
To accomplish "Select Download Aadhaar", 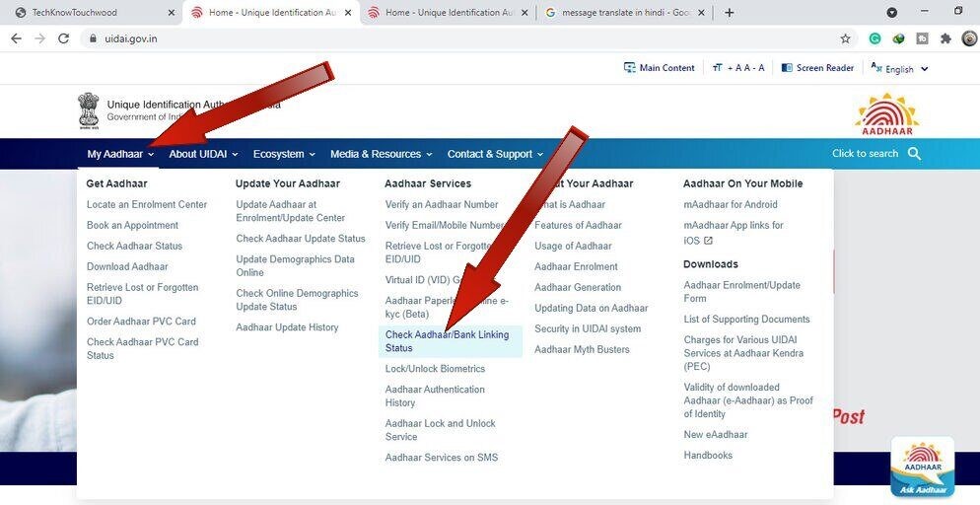I will tap(127, 266).
